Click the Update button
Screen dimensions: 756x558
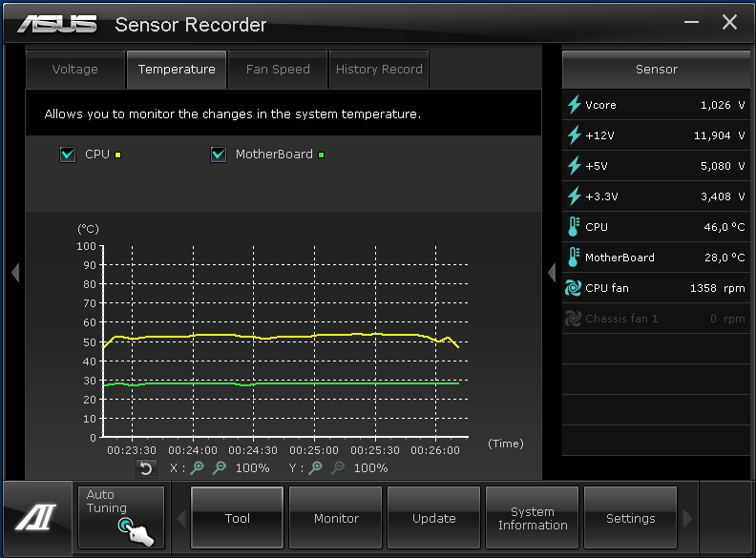pyautogui.click(x=434, y=518)
